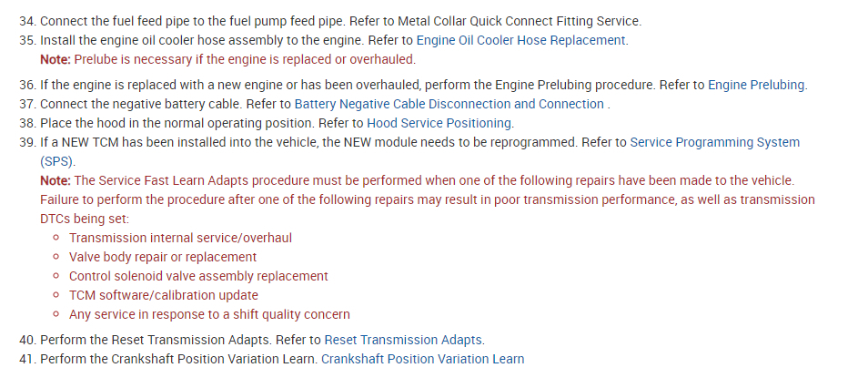Click 'Any service in response to a shift quality concern'
Image resolution: width=868 pixels, height=388 pixels.
point(209,314)
